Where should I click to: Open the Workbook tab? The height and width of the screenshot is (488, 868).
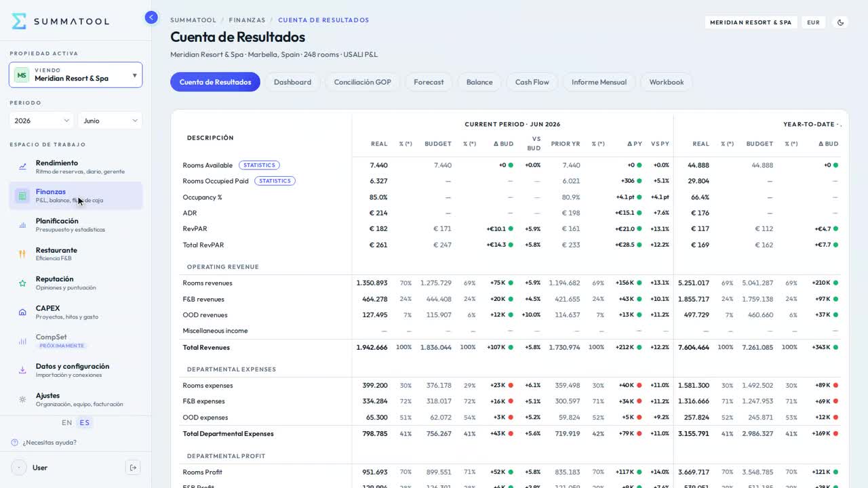667,82
